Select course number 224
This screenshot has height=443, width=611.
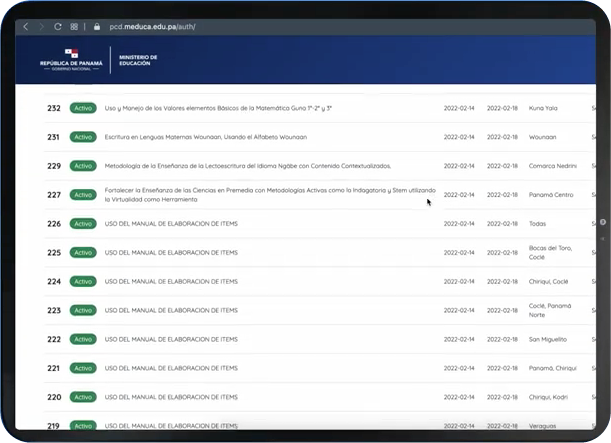point(54,281)
